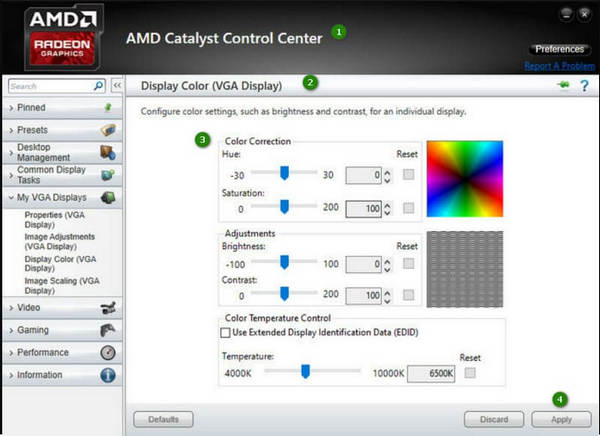Increase Brightness with the up stepper arrow

pos(387,261)
